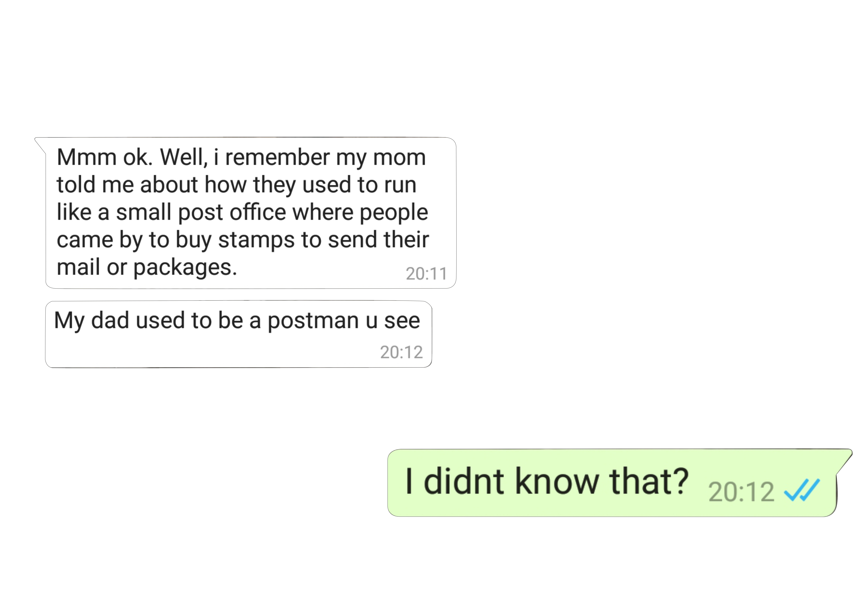868x614 pixels.
Task: Click the 20:12 timestamp in the green bubble
Action: point(741,491)
